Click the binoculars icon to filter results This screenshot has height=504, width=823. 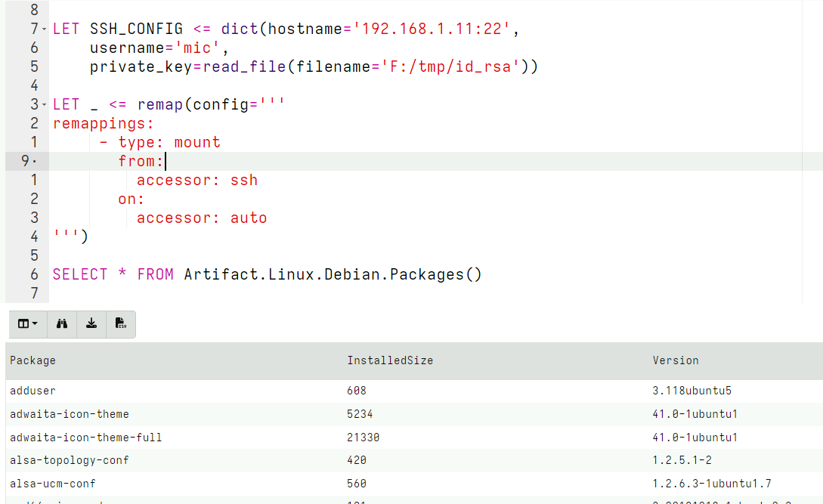(61, 323)
